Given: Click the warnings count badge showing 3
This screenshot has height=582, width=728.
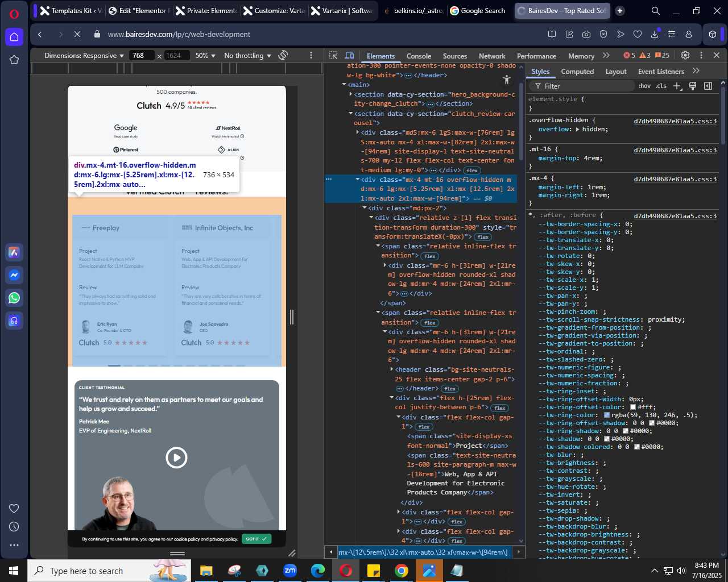Looking at the screenshot, I should (x=645, y=56).
